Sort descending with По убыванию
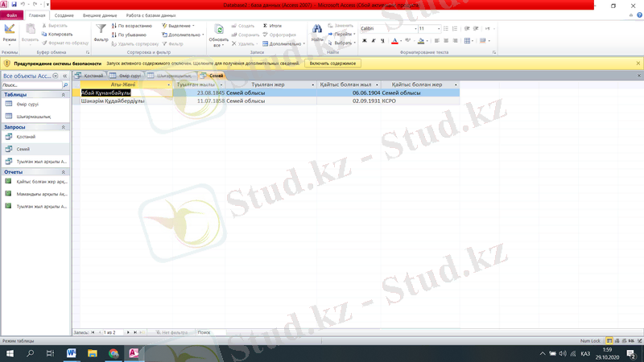Screen dimensions: 644x362 (x=129, y=35)
